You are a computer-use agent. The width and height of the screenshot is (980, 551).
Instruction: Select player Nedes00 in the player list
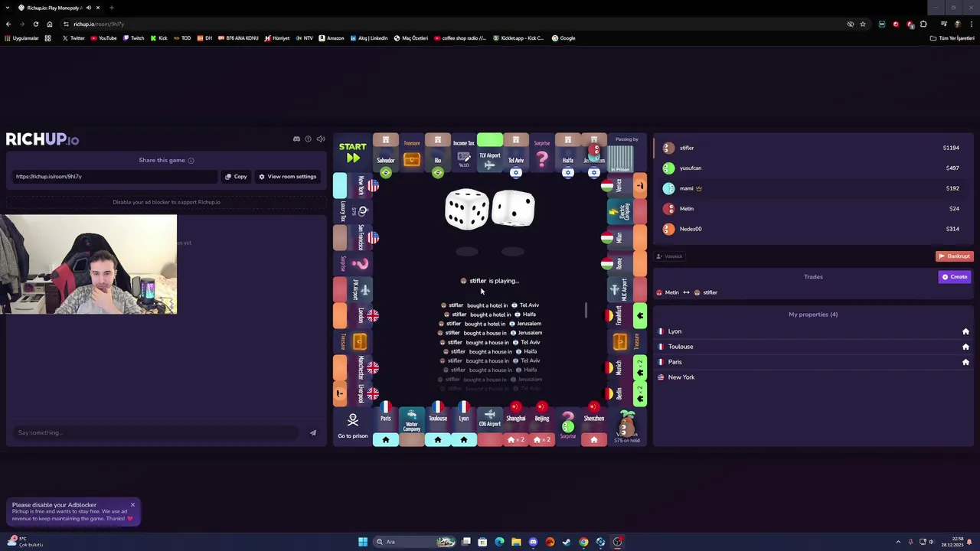[812, 229]
